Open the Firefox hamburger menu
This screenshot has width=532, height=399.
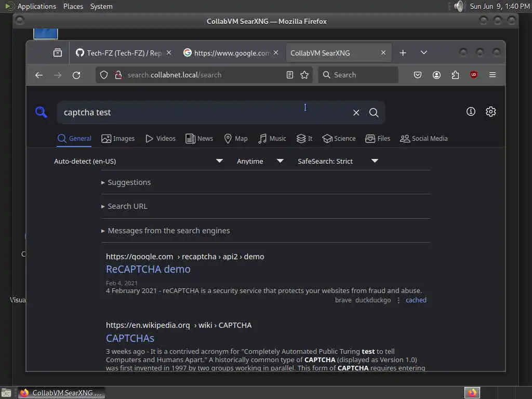click(493, 75)
